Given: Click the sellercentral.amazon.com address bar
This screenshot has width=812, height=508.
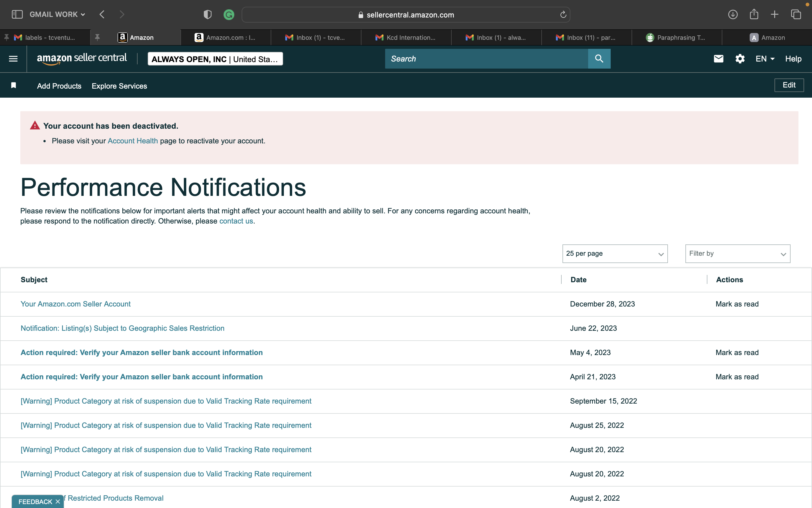Looking at the screenshot, I should [406, 15].
